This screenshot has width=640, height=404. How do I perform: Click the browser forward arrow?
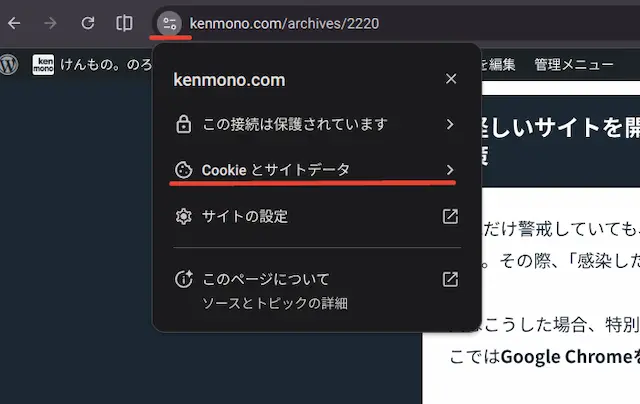(50, 23)
